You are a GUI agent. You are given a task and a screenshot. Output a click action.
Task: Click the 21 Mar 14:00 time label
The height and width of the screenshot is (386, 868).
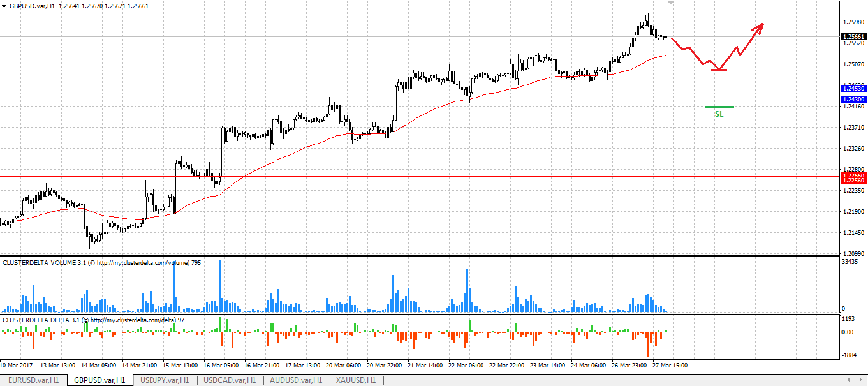tap(425, 366)
